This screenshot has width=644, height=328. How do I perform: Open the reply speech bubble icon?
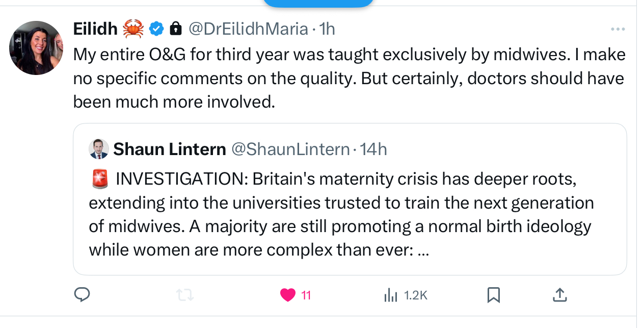point(83,294)
